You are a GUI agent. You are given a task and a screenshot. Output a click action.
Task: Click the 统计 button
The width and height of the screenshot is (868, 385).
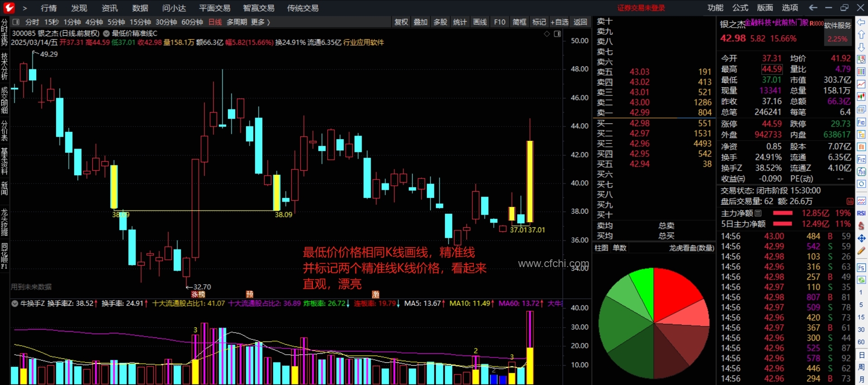tap(460, 22)
